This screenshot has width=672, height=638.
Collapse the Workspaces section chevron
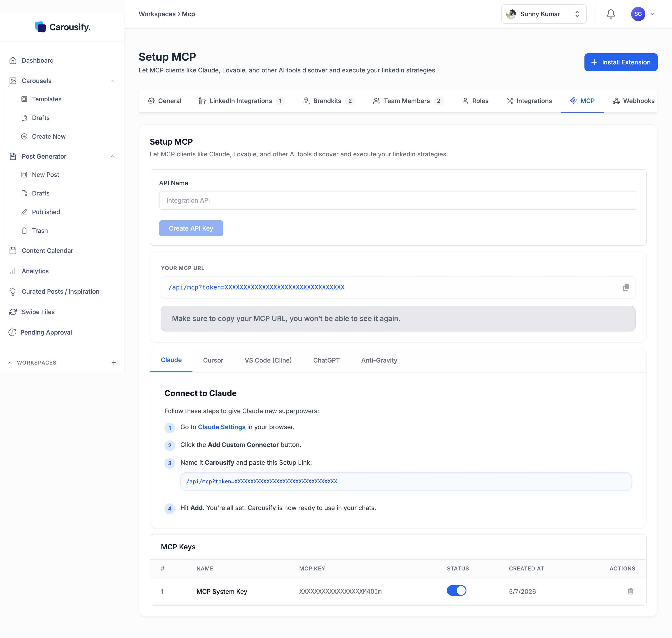click(10, 363)
